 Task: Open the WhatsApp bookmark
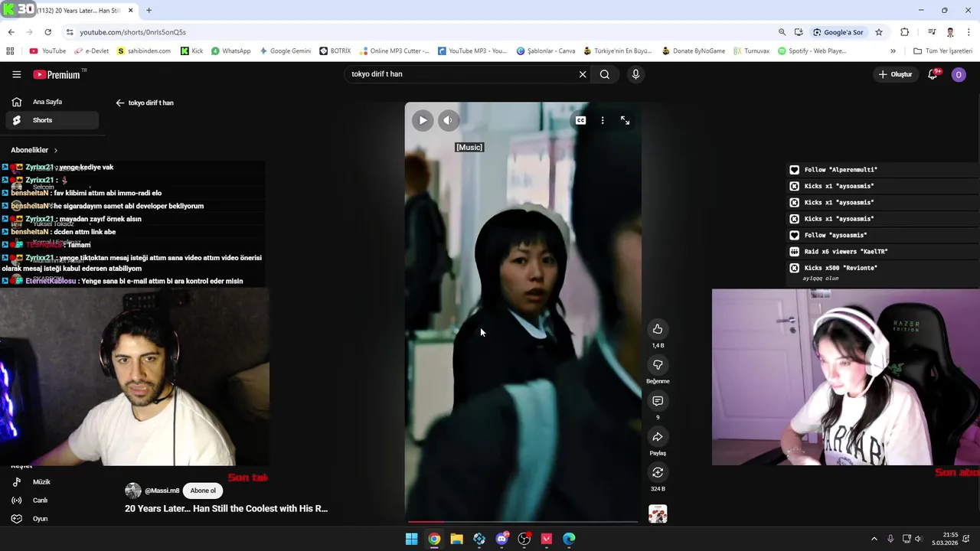tap(230, 51)
